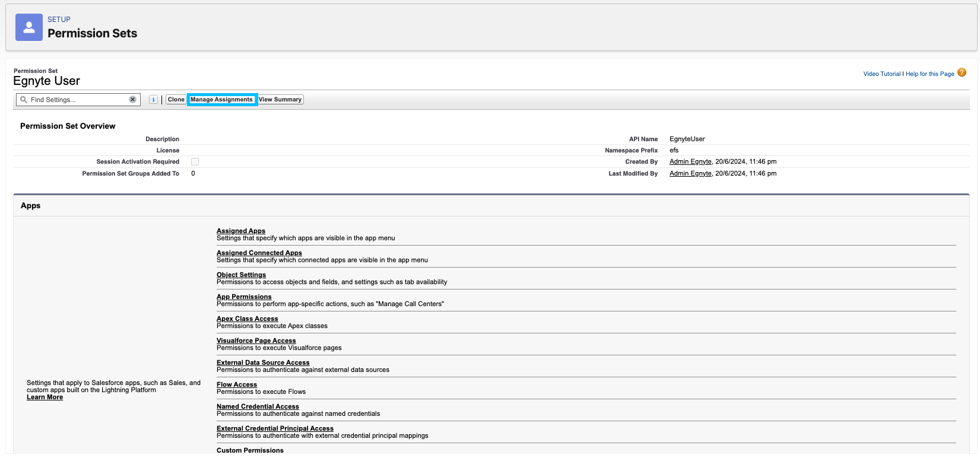The image size is (980, 458).
Task: Click the Permission Sets page title
Action: tap(92, 33)
